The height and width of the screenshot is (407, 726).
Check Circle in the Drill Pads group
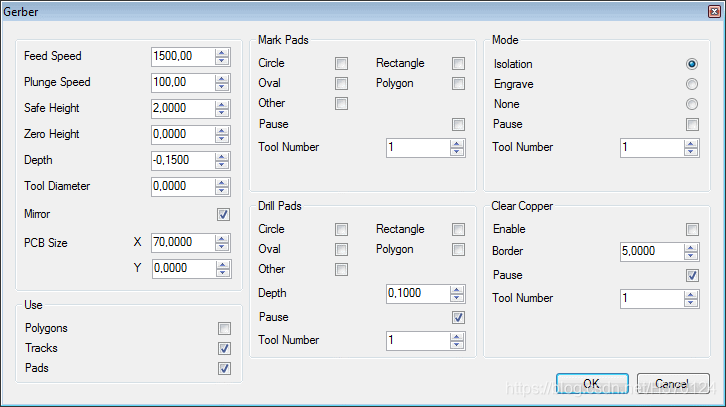click(341, 230)
